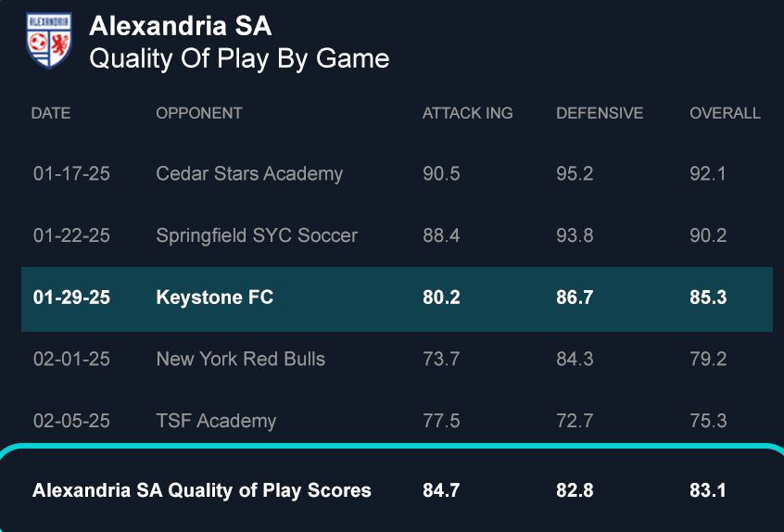Click Alexandria SA Quality of Play Scores summary

click(x=202, y=490)
